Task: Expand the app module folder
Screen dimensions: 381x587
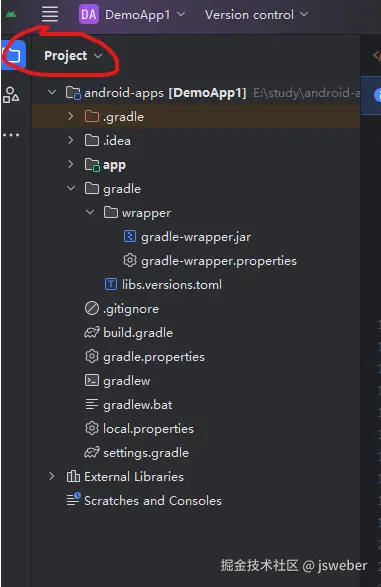Action: click(x=71, y=164)
